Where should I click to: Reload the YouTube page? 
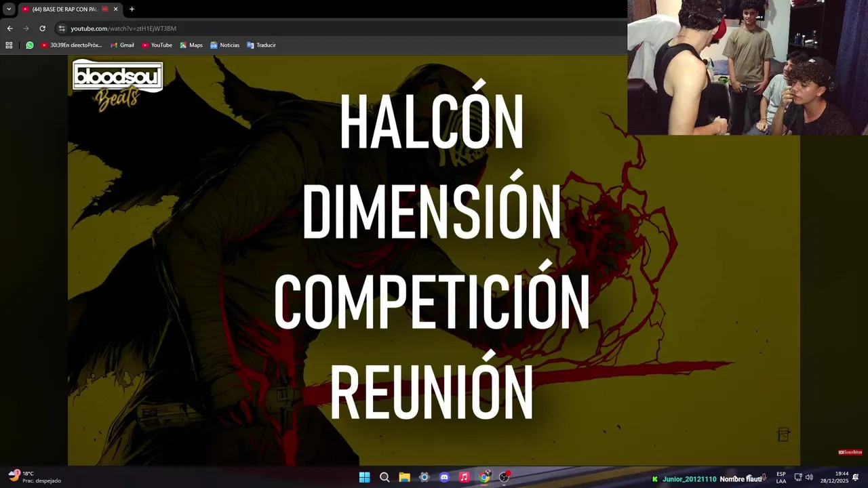pyautogui.click(x=42, y=28)
